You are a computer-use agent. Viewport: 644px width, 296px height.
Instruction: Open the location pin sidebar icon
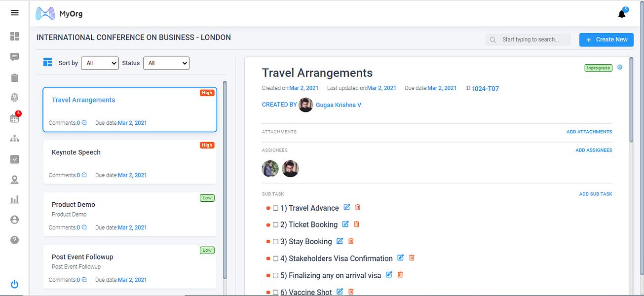click(14, 180)
